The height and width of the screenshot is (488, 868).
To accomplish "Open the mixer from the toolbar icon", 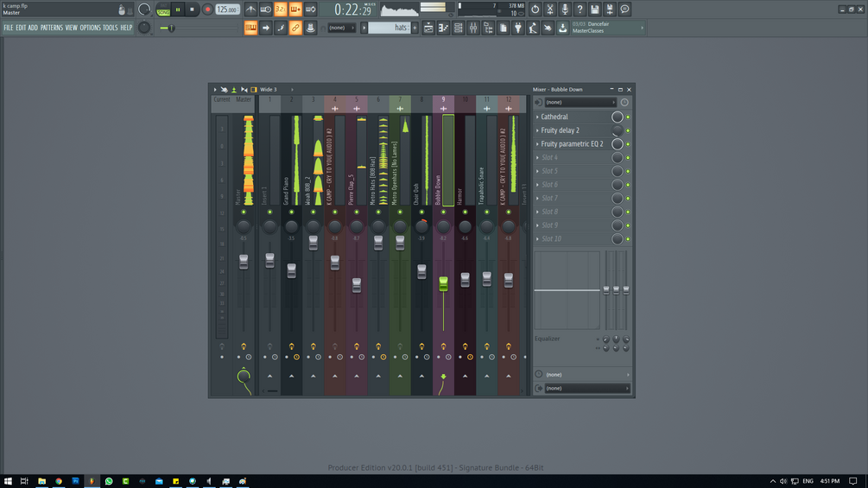I will click(473, 28).
